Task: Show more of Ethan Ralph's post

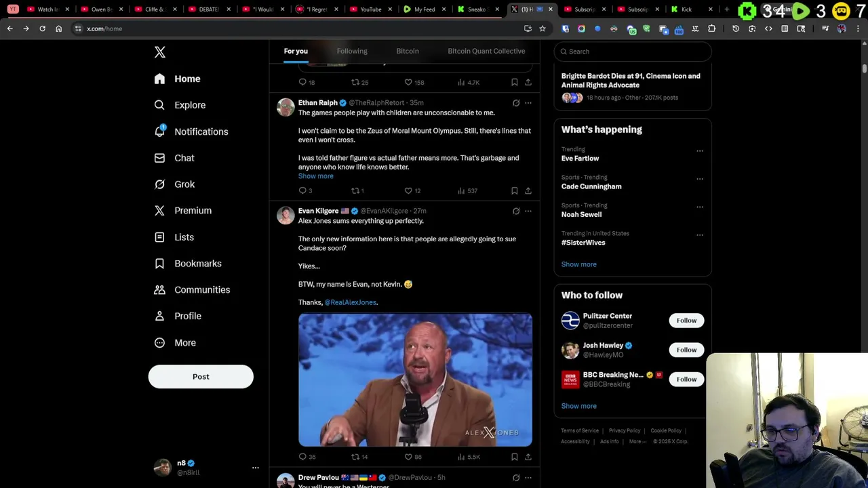Action: pos(316,176)
